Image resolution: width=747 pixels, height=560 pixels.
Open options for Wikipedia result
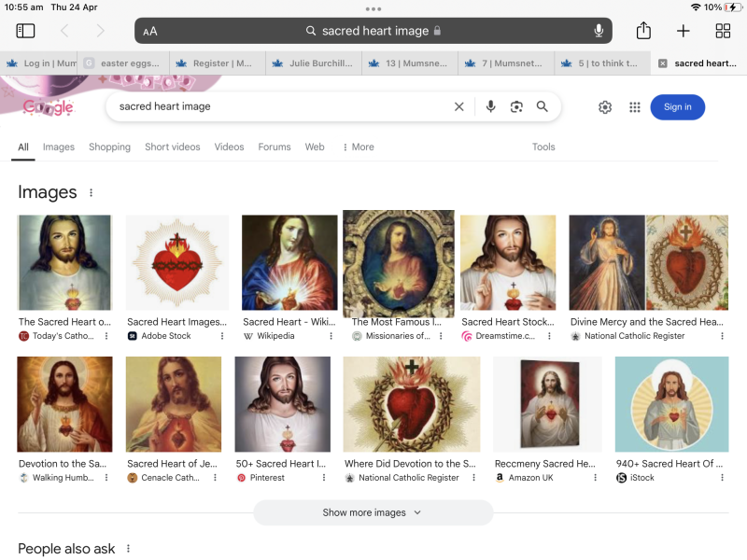click(x=331, y=336)
